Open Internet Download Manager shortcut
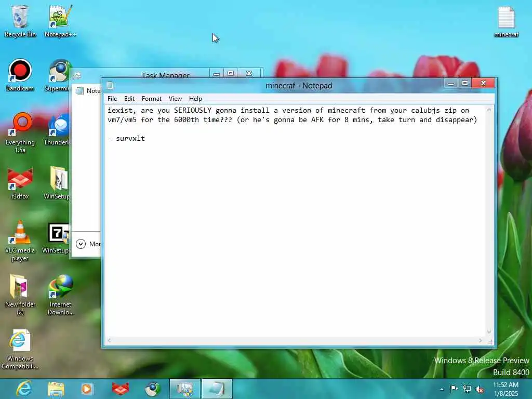The width and height of the screenshot is (532, 399). 60,295
